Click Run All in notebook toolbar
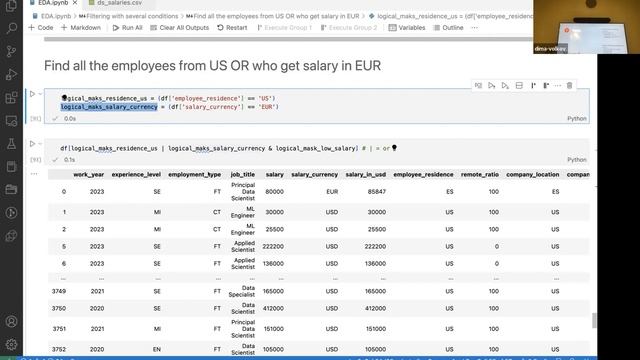 (127, 28)
